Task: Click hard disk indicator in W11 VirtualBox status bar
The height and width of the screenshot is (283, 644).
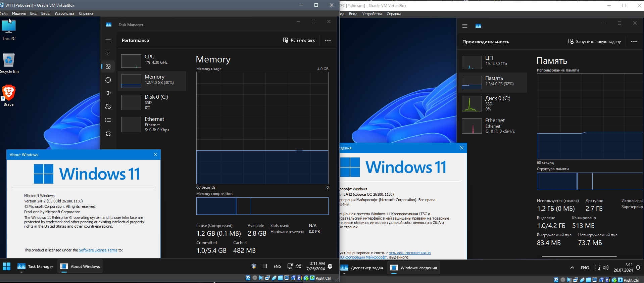Action: click(x=248, y=278)
